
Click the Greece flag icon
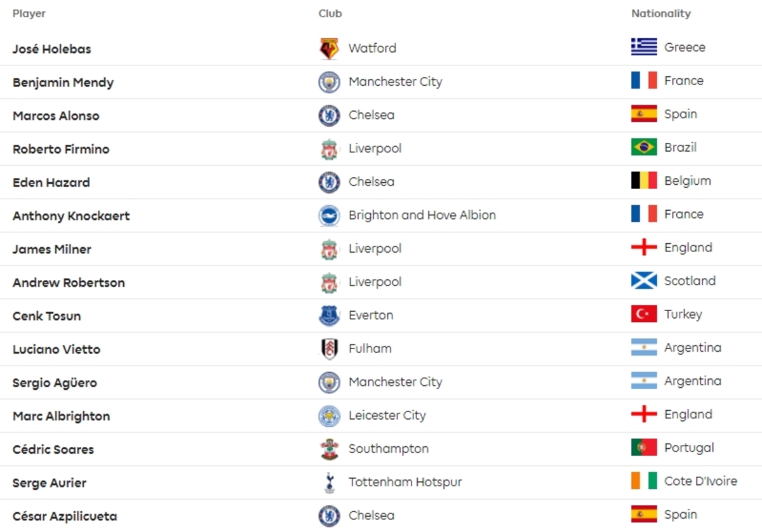coord(644,47)
